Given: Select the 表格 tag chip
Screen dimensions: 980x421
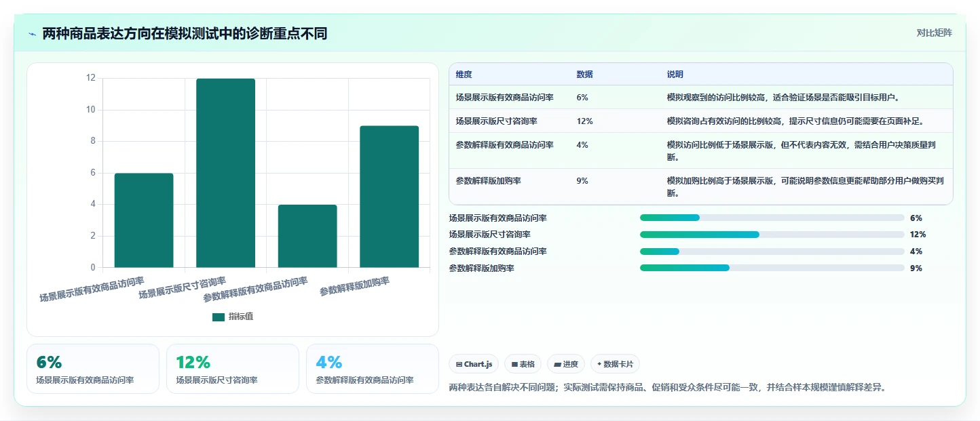Looking at the screenshot, I should point(523,364).
